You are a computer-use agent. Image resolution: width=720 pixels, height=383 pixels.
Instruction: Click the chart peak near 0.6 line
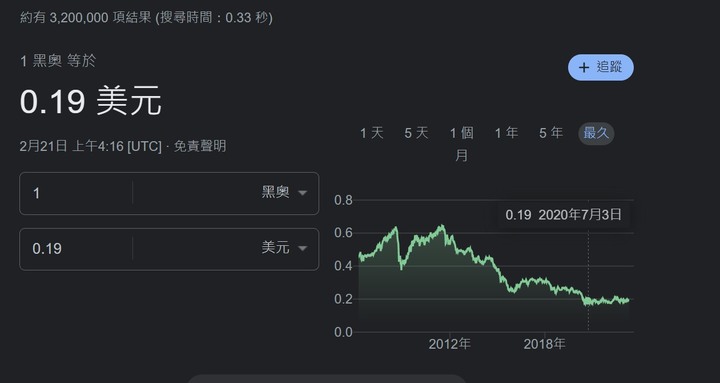[x=441, y=226]
